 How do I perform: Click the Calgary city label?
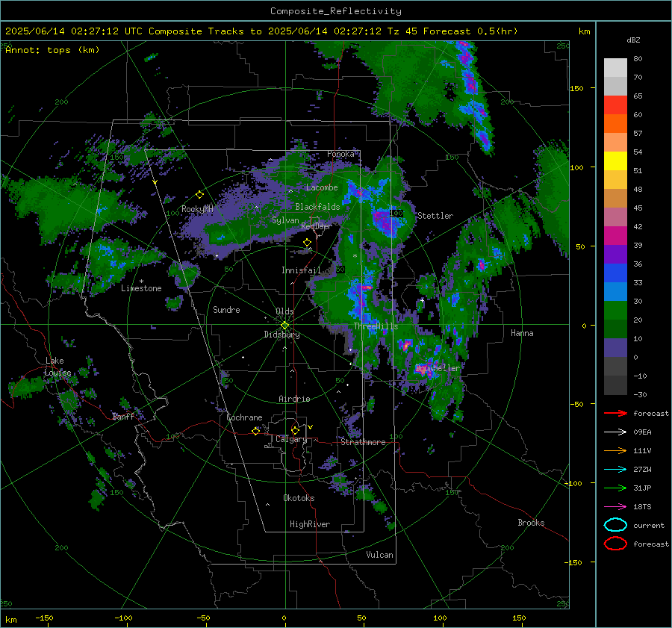291,439
